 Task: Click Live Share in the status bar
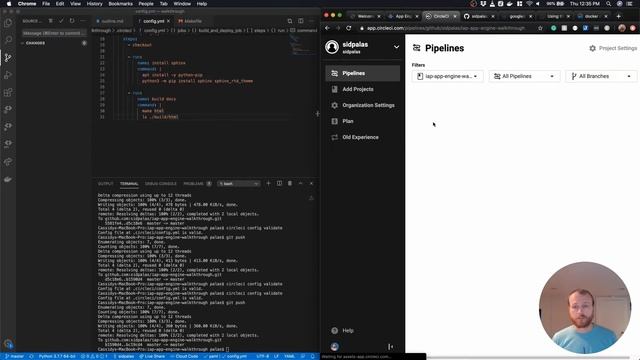click(152, 356)
